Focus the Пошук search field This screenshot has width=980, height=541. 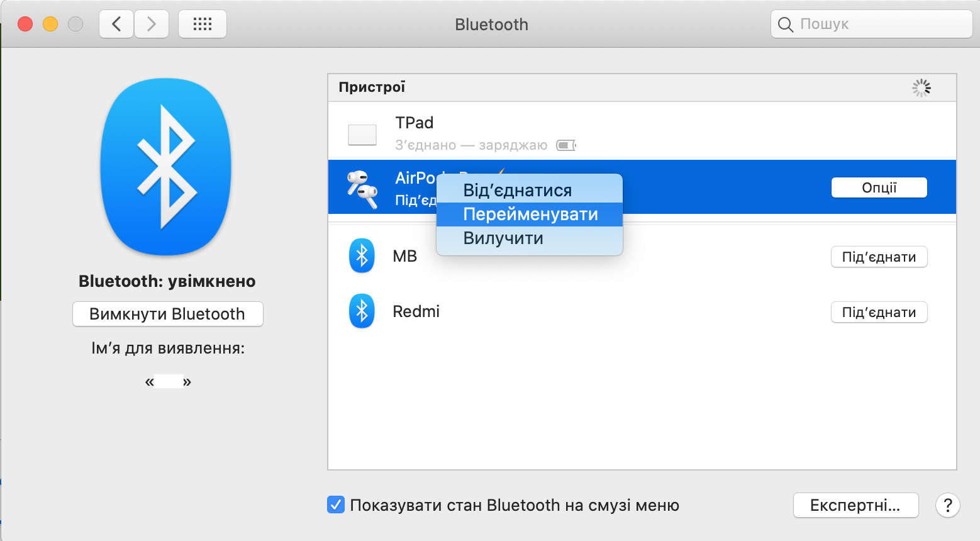pyautogui.click(x=871, y=24)
